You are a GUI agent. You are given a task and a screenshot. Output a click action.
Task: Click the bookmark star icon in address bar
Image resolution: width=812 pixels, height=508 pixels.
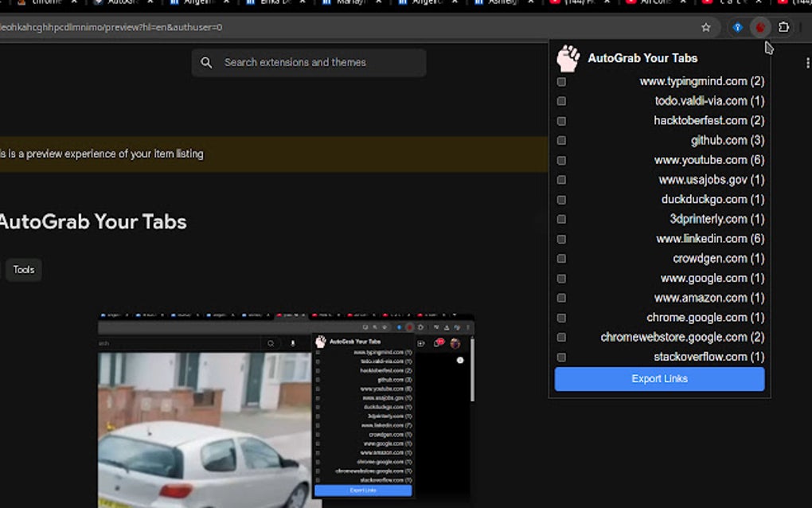706,27
